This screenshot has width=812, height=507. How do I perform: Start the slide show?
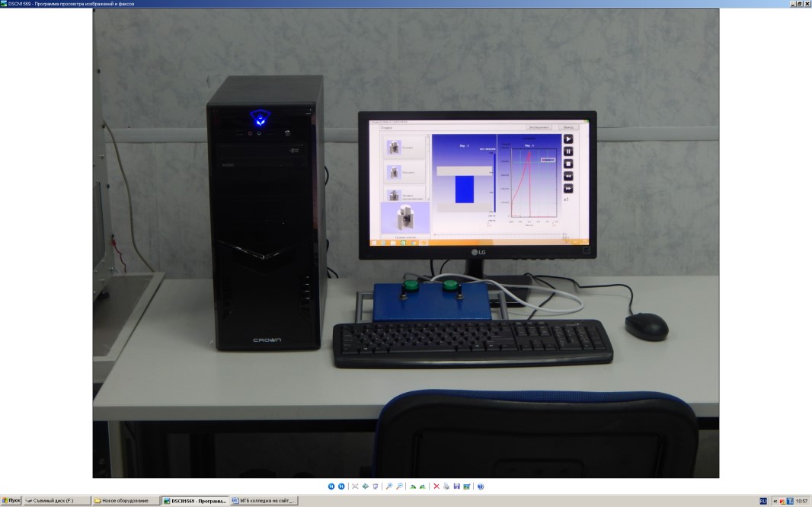point(376,486)
